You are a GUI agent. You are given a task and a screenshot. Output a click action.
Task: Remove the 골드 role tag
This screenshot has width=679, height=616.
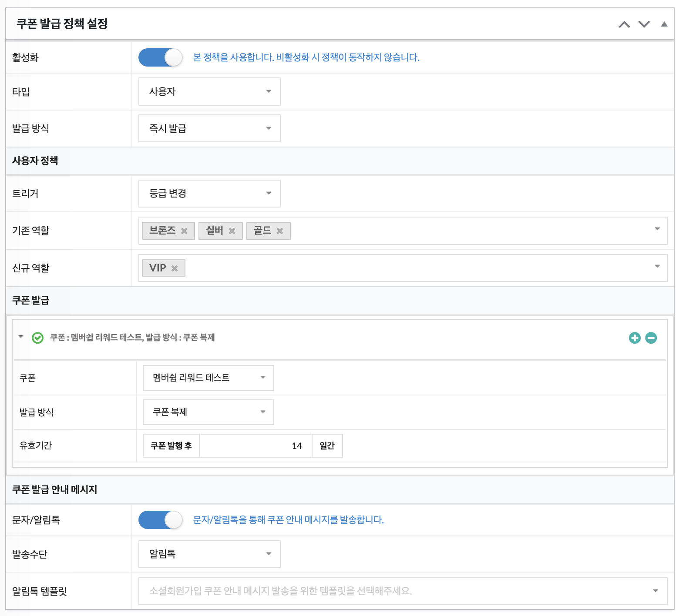point(280,231)
